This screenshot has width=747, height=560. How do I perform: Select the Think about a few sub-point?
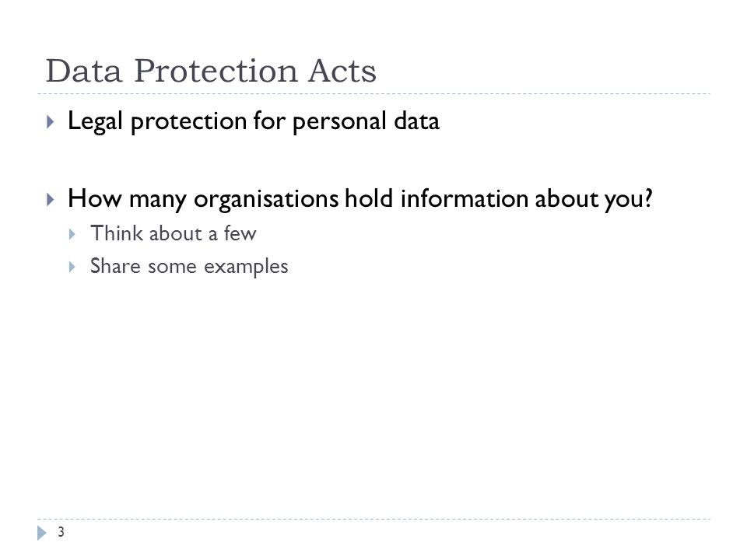click(x=174, y=233)
